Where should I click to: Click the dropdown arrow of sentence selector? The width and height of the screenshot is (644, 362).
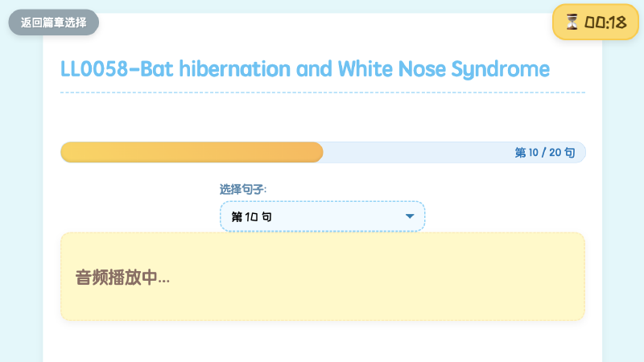point(410,216)
